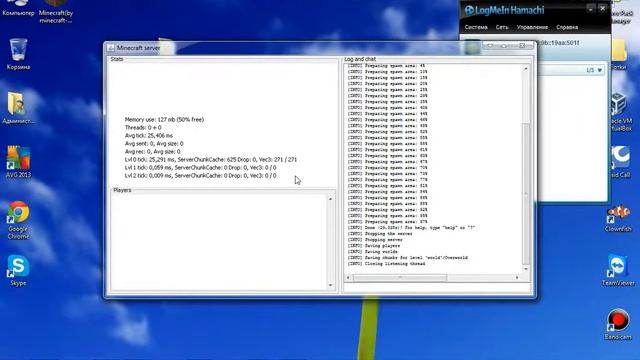Click the log horizontal scroll left arrow
Image resolution: width=640 pixels, height=360 pixels.
click(348, 278)
